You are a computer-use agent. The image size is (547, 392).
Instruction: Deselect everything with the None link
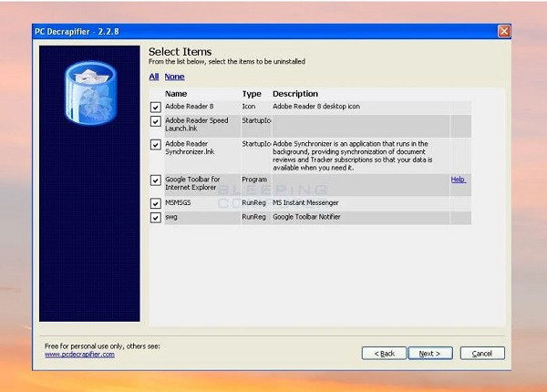(x=174, y=77)
